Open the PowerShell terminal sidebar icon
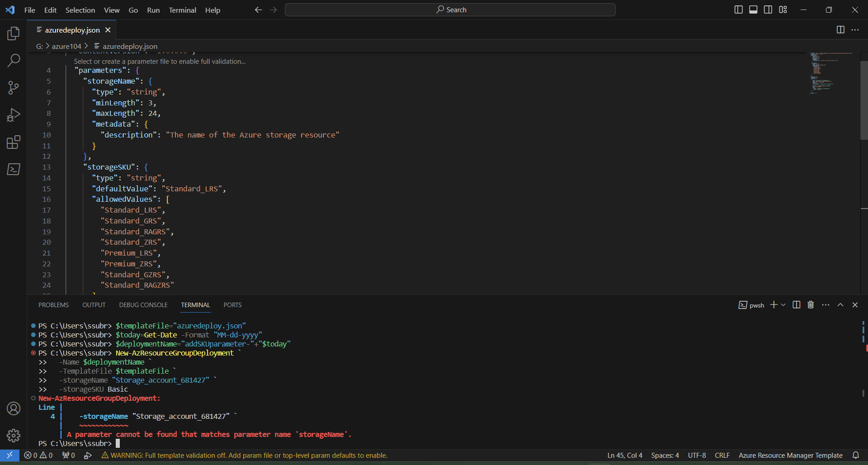 (x=14, y=169)
